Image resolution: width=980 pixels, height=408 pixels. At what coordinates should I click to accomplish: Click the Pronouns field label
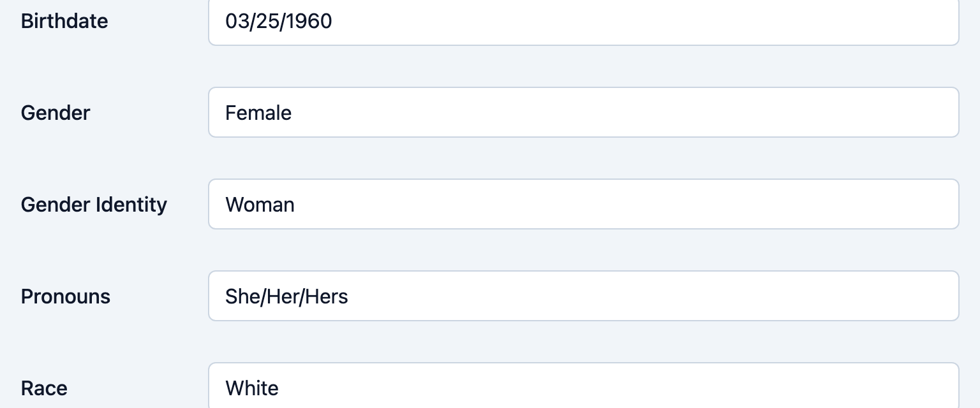point(66,296)
